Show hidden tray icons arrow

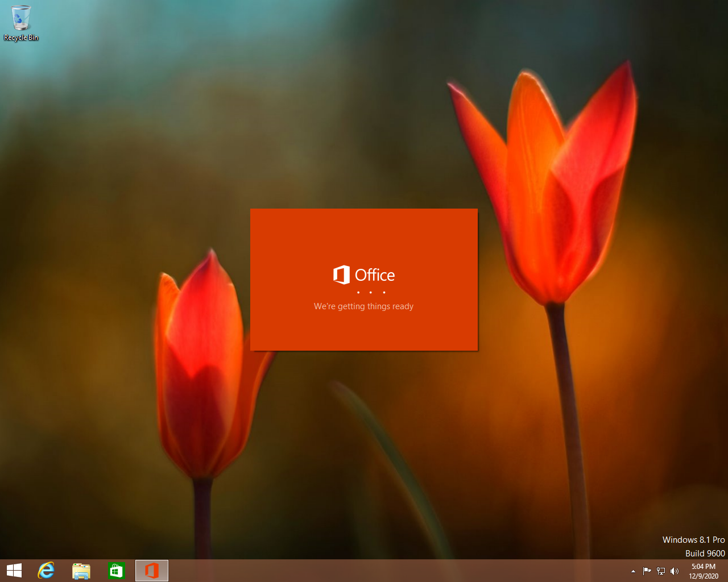[x=633, y=571]
